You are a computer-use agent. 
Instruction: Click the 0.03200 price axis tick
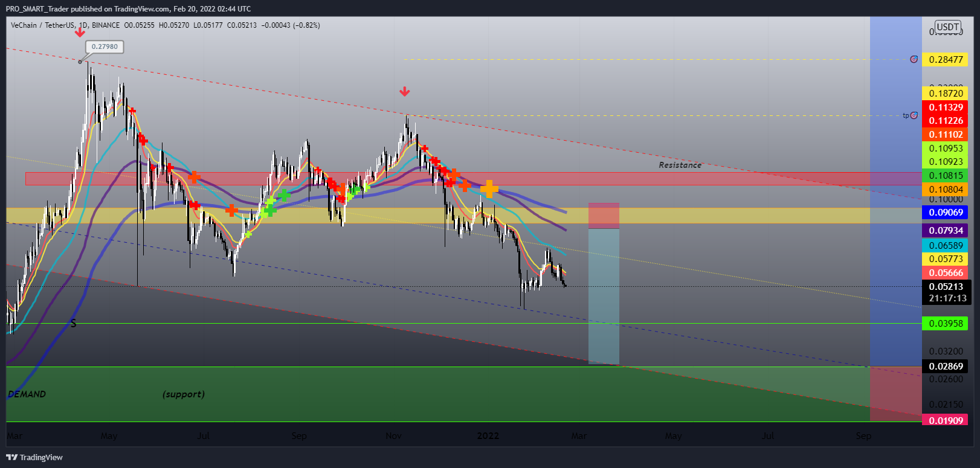point(946,351)
